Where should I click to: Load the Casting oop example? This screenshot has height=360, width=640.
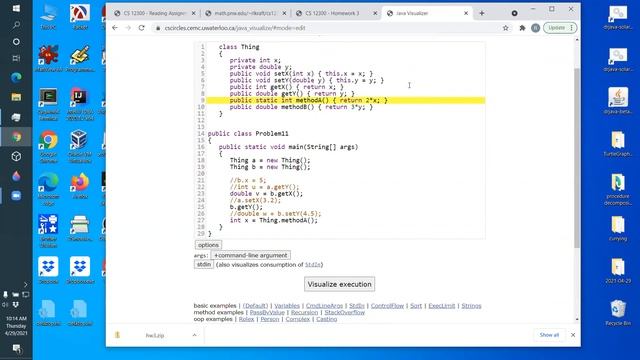(x=327, y=319)
